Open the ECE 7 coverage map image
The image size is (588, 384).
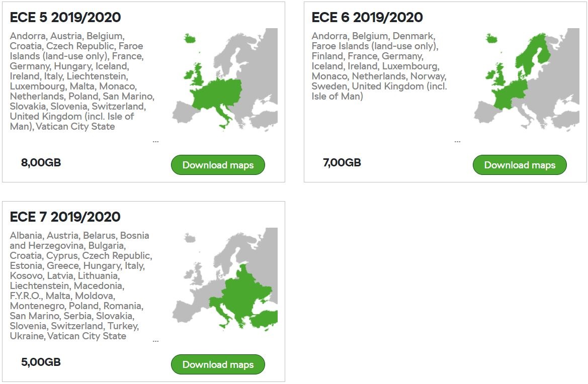click(x=225, y=279)
